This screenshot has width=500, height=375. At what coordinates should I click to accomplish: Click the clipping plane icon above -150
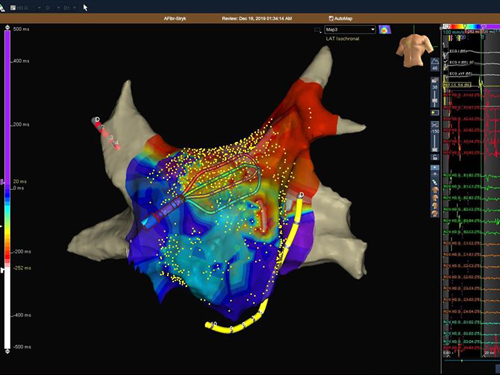coord(435,125)
